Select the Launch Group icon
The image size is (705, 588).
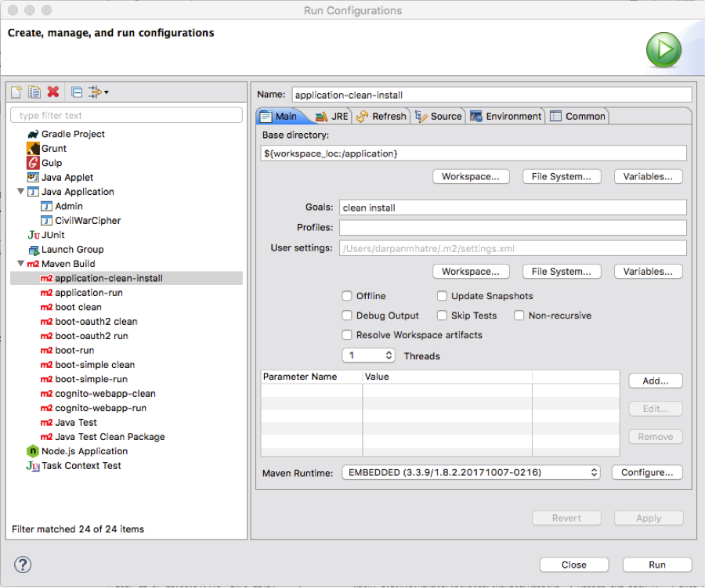point(34,250)
